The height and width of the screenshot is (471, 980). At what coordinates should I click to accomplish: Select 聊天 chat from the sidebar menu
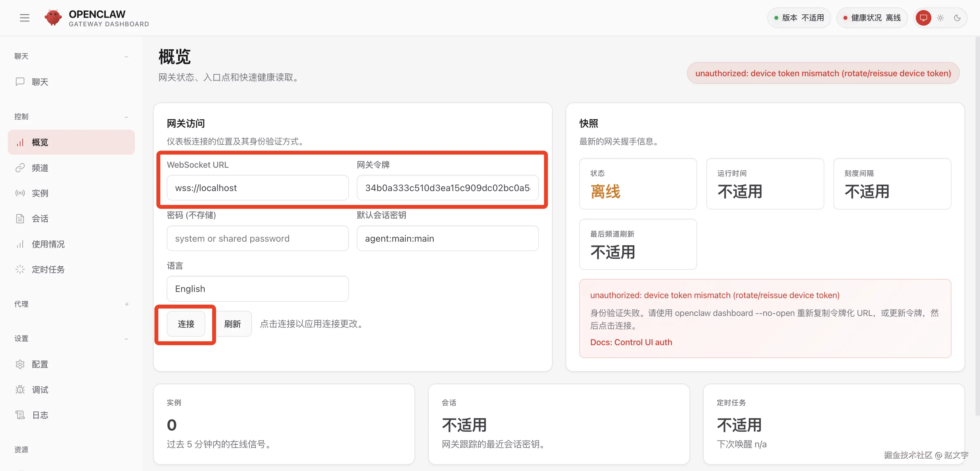40,82
